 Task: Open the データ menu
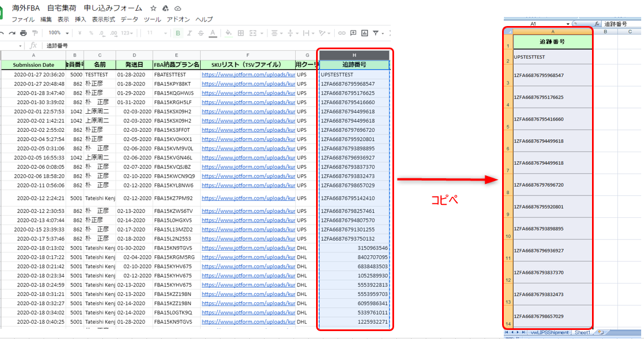[129, 20]
